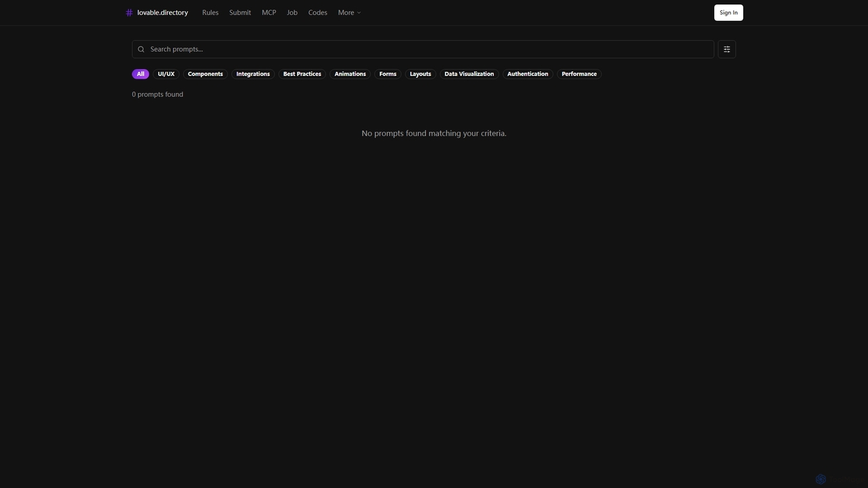Open the Job page
Image resolution: width=868 pixels, height=488 pixels.
(x=292, y=13)
